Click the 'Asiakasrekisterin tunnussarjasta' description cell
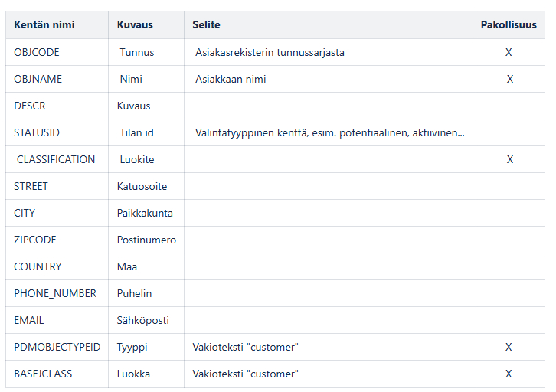 click(270, 52)
